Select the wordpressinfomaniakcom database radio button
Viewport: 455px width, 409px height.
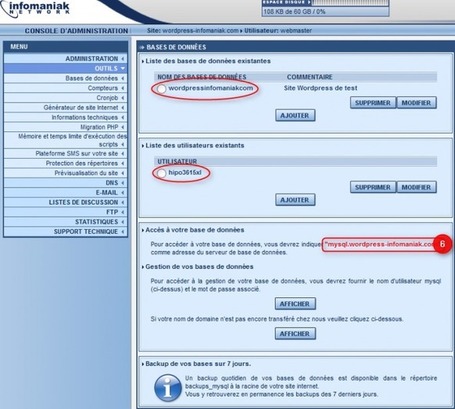[162, 89]
